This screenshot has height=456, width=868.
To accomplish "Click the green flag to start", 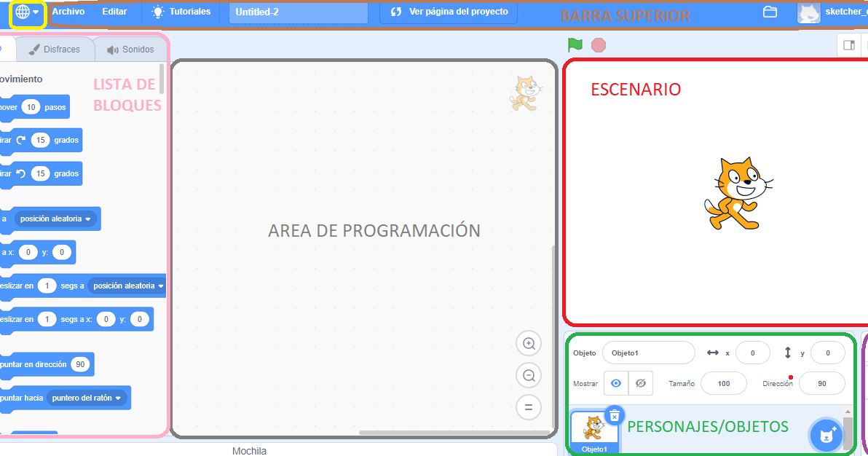I will tap(574, 44).
